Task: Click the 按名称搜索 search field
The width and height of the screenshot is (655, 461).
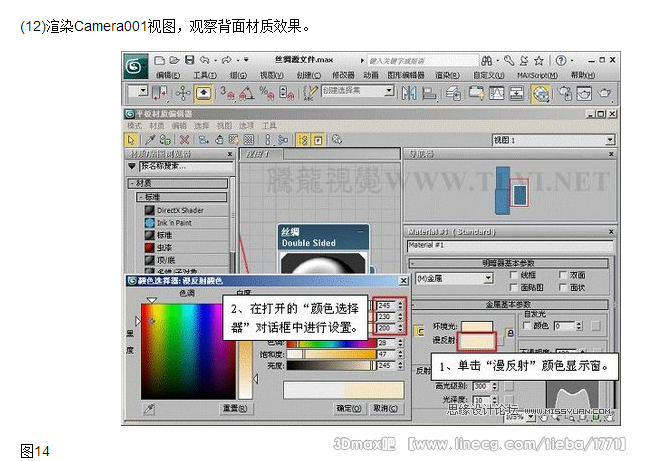Action: tap(186, 166)
